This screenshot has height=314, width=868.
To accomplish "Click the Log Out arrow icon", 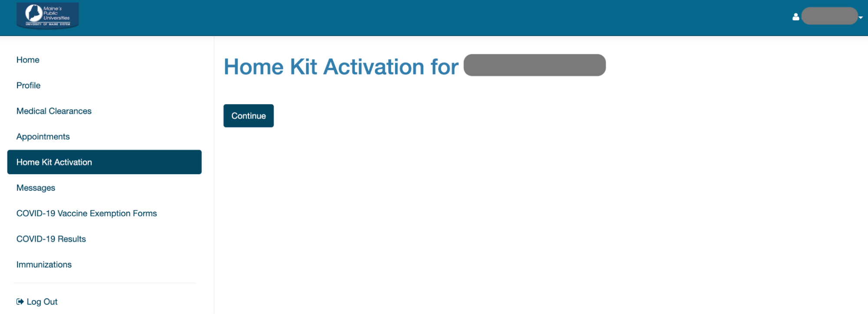I will pos(20,301).
